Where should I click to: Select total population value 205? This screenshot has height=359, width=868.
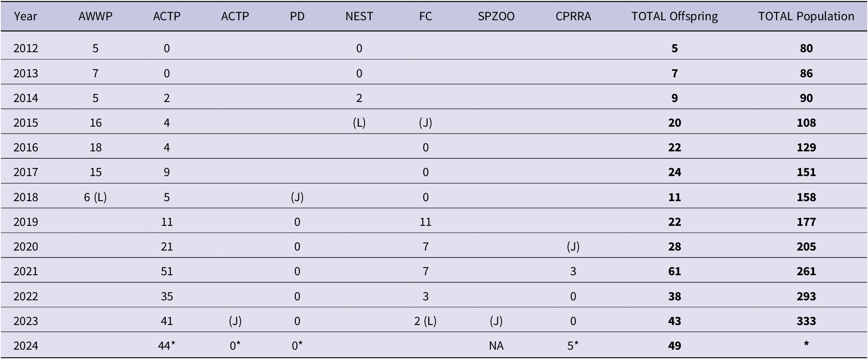pyautogui.click(x=806, y=246)
